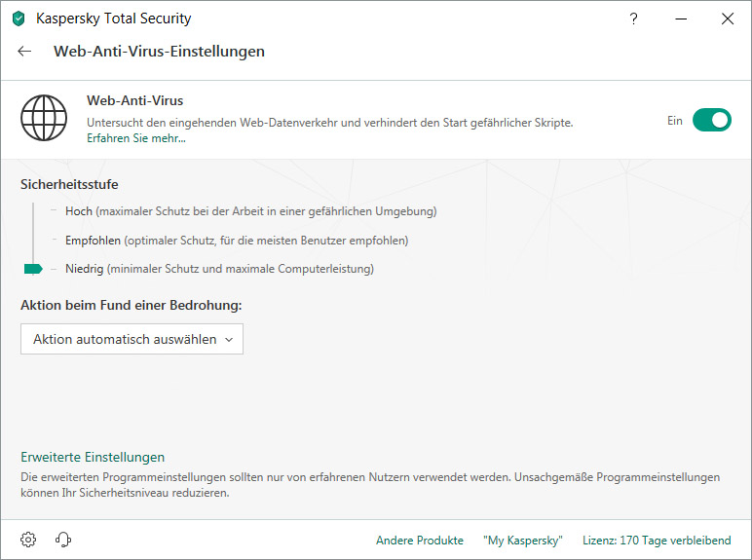Open the "My Kaspersky" footer link
This screenshot has width=752, height=560.
[x=523, y=541]
